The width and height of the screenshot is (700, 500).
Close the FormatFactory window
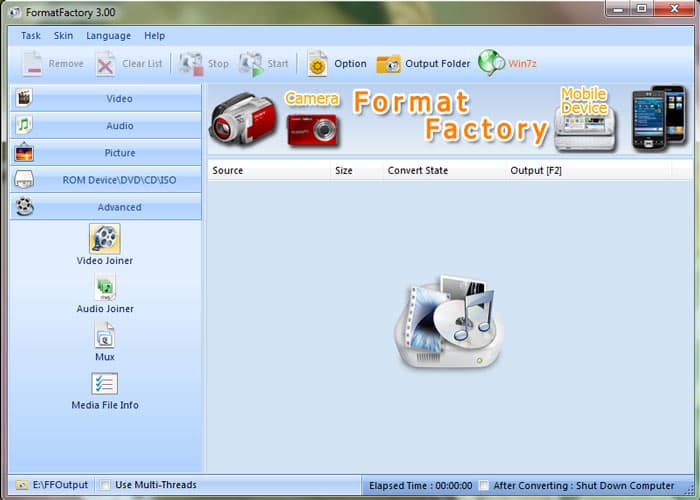click(674, 8)
